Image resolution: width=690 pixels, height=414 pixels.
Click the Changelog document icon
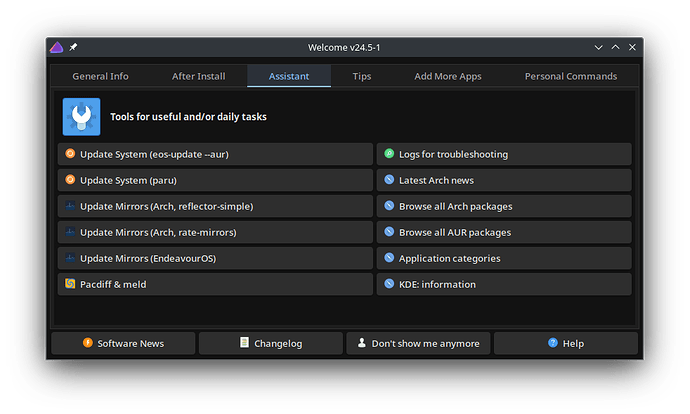pos(244,343)
